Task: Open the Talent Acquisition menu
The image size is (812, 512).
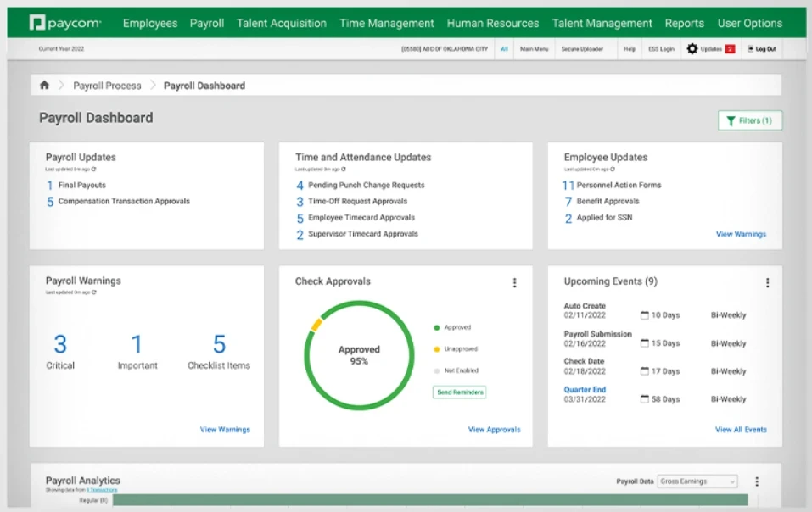Action: pyautogui.click(x=281, y=23)
